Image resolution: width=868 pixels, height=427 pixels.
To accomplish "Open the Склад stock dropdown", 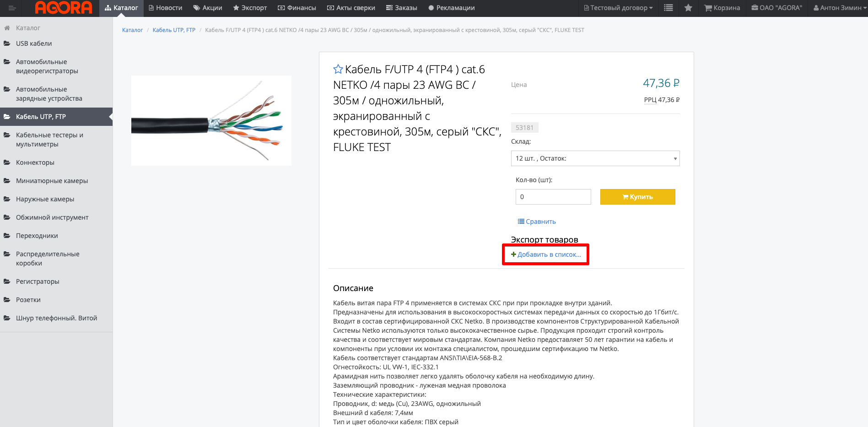I will (x=595, y=158).
